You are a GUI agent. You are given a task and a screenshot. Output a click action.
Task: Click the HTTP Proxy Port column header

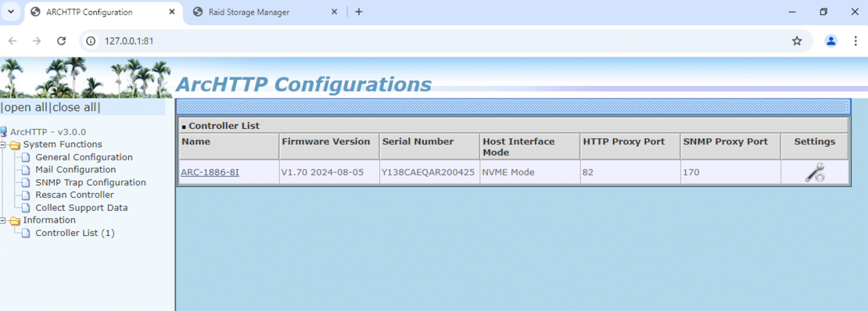pyautogui.click(x=630, y=147)
